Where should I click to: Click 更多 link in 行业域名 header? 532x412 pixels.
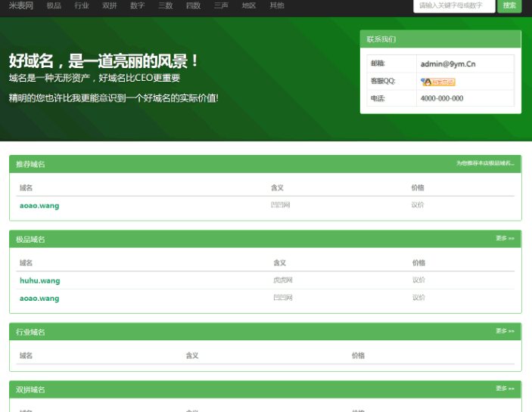[x=505, y=330]
